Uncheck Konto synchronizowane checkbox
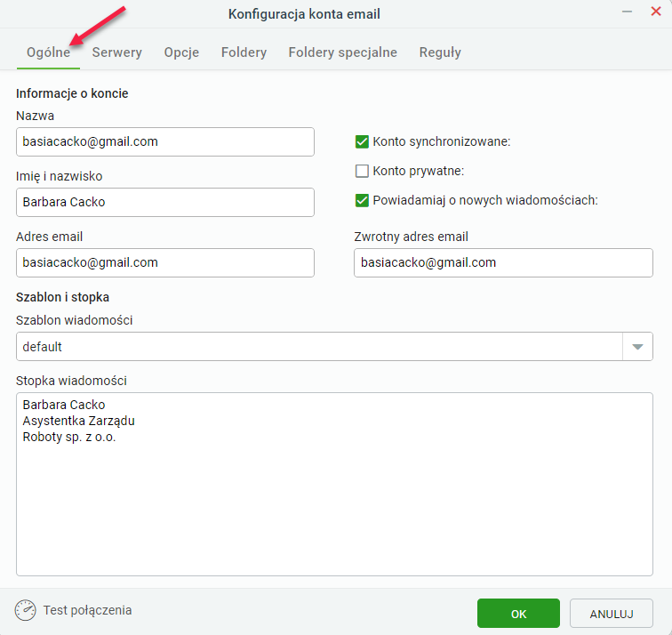Screen dimensions: 672x635 tap(362, 141)
